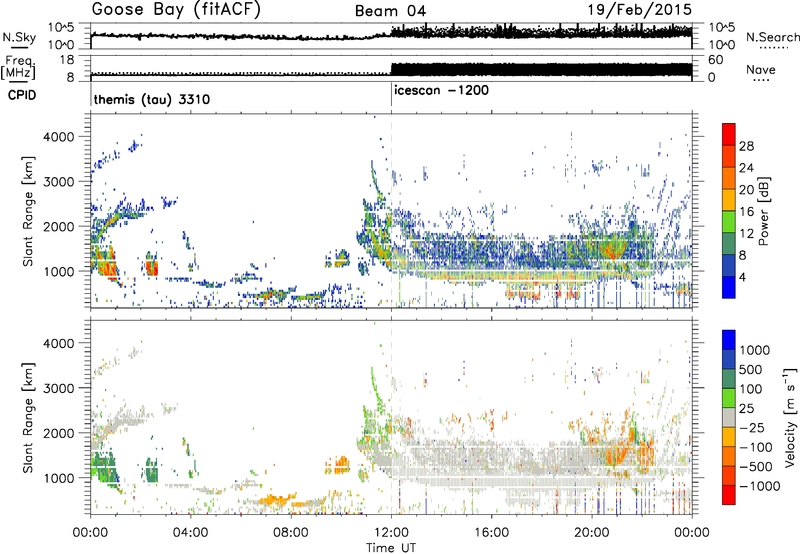Click the black frequency band after 12:00

[541, 69]
